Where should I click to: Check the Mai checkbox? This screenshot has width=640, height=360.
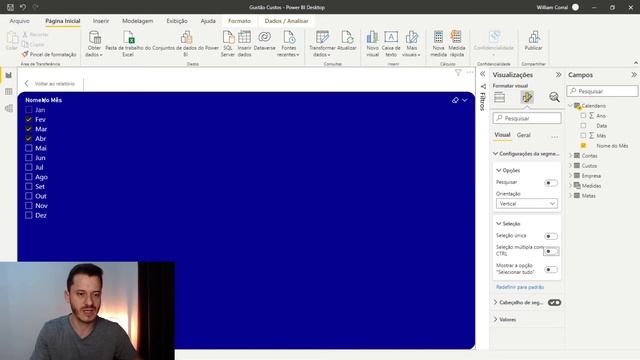coord(29,148)
